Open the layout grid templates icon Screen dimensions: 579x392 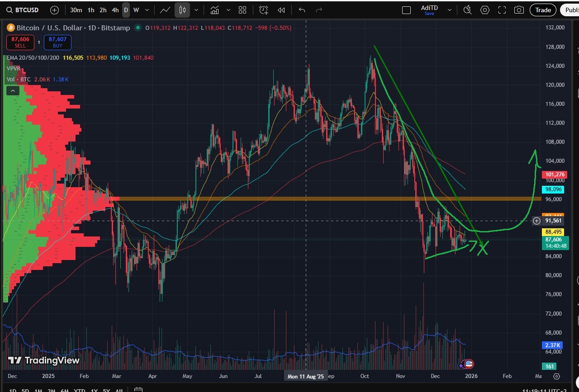242,10
